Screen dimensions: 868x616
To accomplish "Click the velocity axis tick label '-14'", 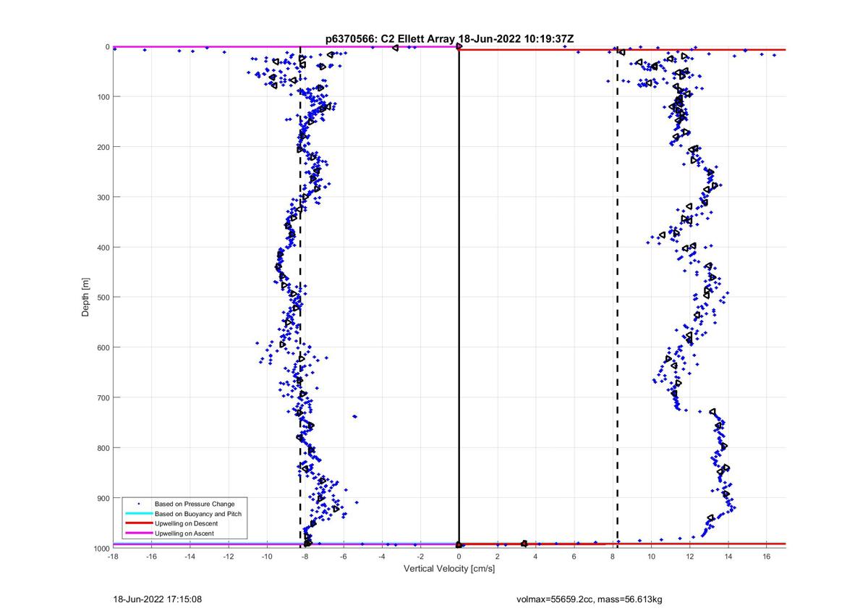I will 190,557.
